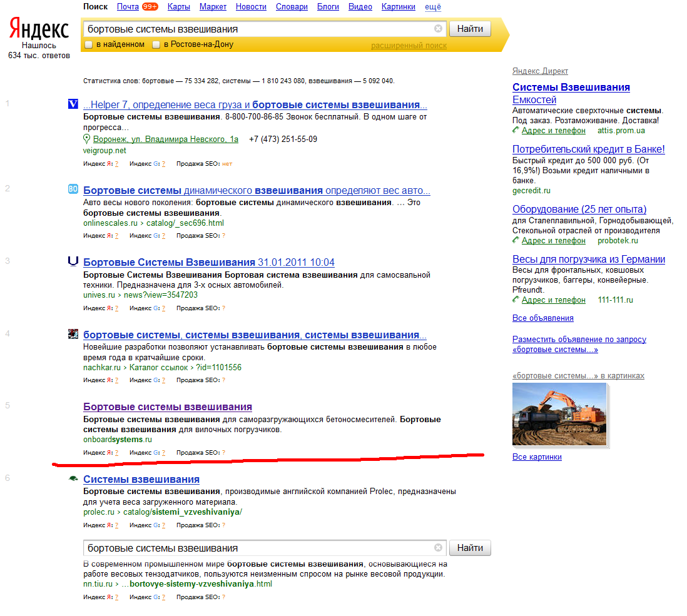Click 'Адрес и телефон' for 111-111.ru
The image size is (687, 616).
point(553,300)
